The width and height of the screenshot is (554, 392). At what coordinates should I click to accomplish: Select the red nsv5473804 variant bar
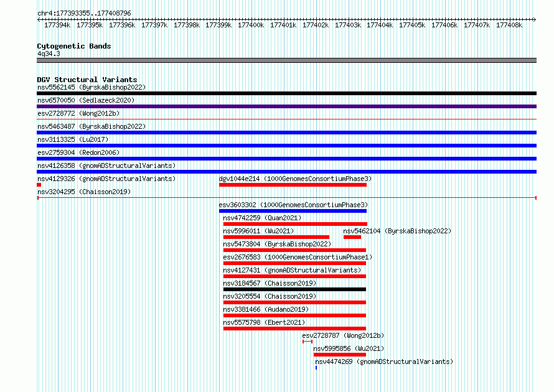click(x=294, y=250)
